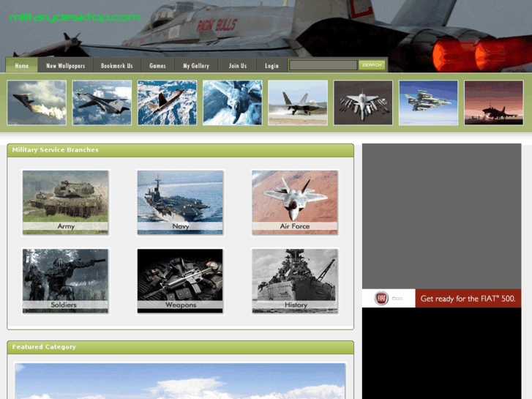Open My Gallery in navigation bar
The width and height of the screenshot is (532, 399).
[x=196, y=66]
